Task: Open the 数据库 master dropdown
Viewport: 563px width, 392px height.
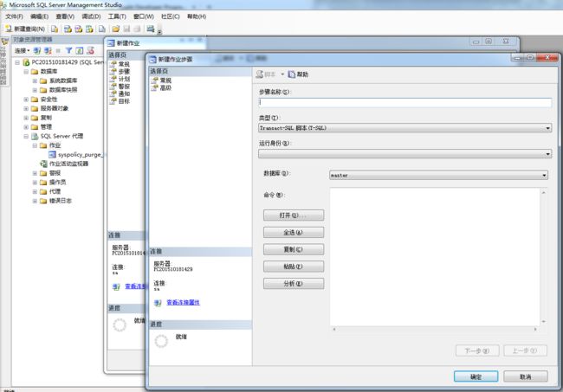Action: [x=438, y=176]
